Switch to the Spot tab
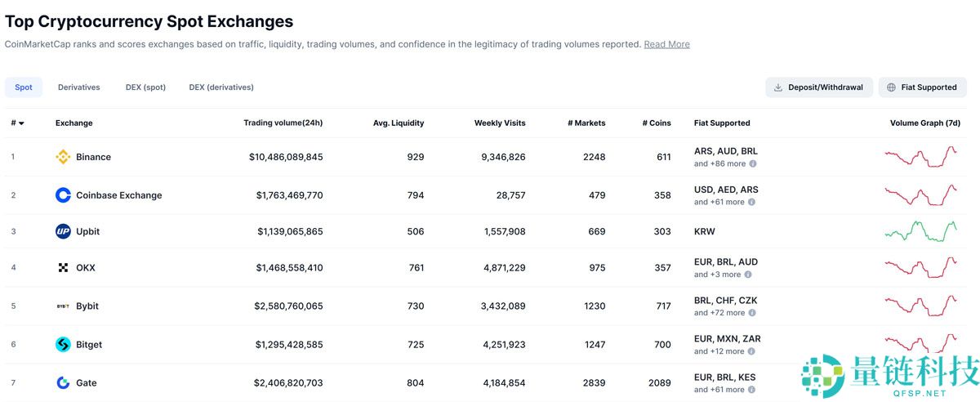The height and width of the screenshot is (402, 980). [24, 87]
